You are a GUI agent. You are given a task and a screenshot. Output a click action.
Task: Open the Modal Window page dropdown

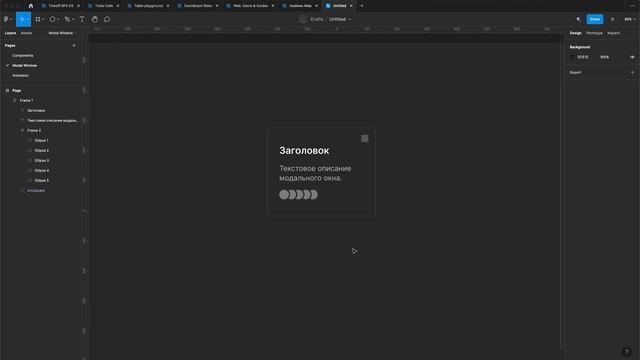pyautogui.click(x=62, y=33)
